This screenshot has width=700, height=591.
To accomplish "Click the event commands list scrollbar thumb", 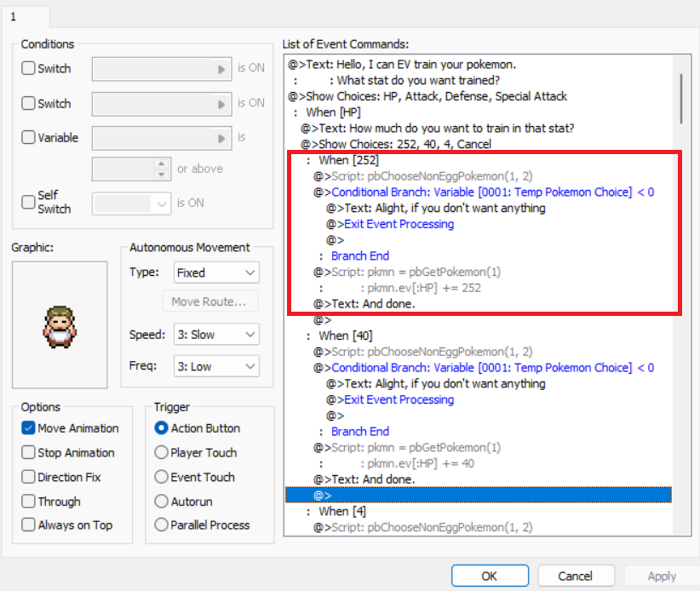I will 681,99.
